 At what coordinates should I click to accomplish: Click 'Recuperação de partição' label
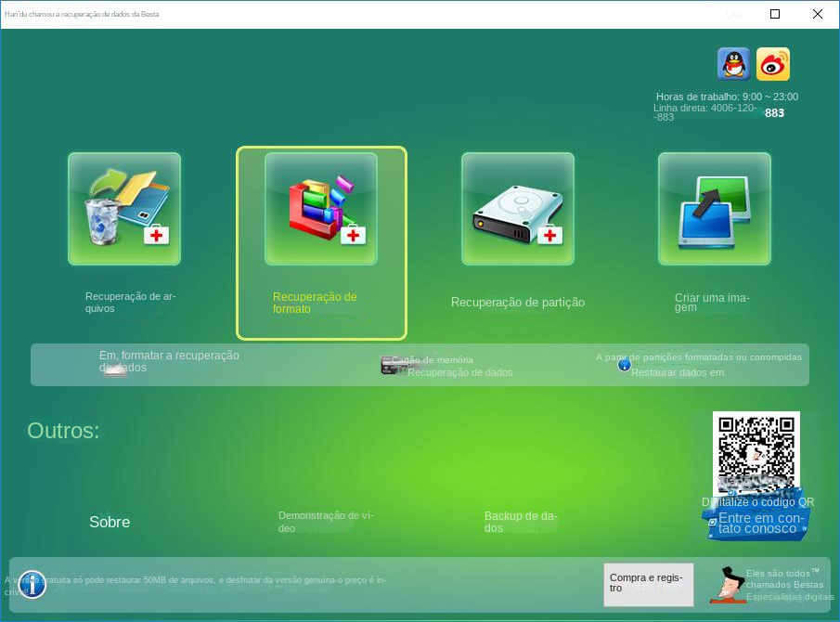(518, 302)
